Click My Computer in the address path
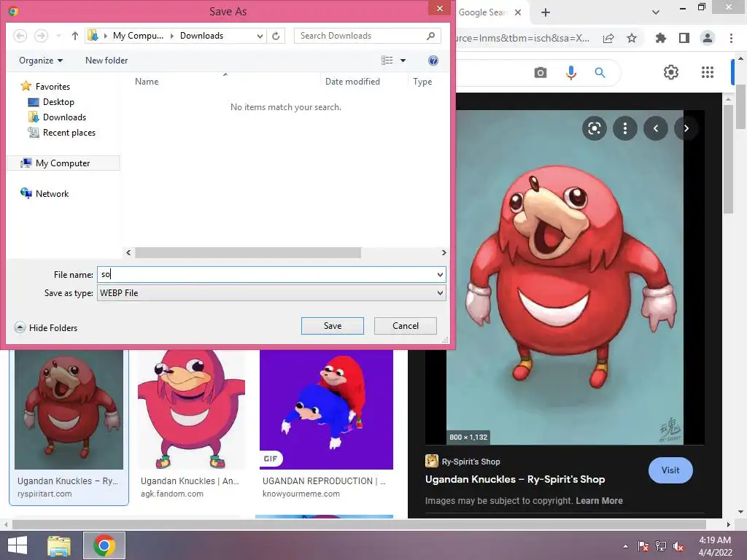The image size is (747, 560). (x=138, y=36)
